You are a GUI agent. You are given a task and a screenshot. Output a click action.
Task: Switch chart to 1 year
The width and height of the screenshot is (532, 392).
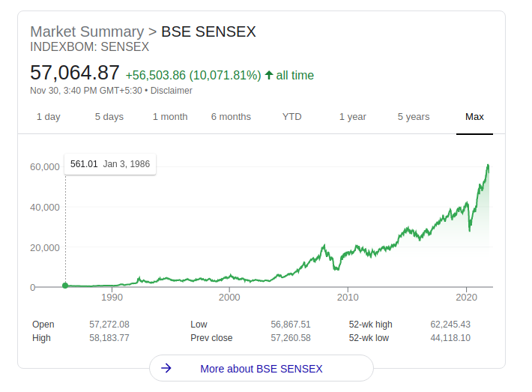(353, 117)
